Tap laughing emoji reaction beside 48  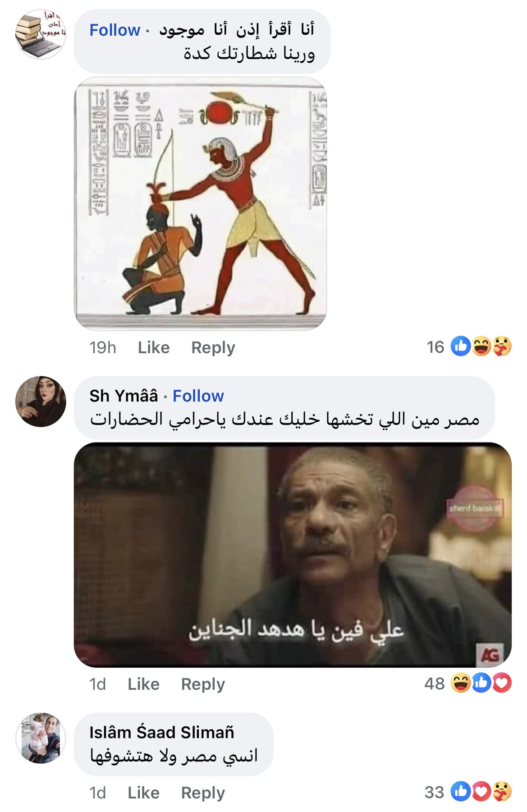461,683
